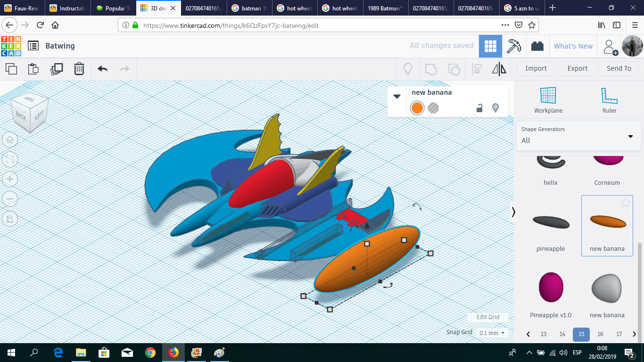The height and width of the screenshot is (362, 644).
Task: Open the Shape Generators dropdown
Action: (x=630, y=136)
